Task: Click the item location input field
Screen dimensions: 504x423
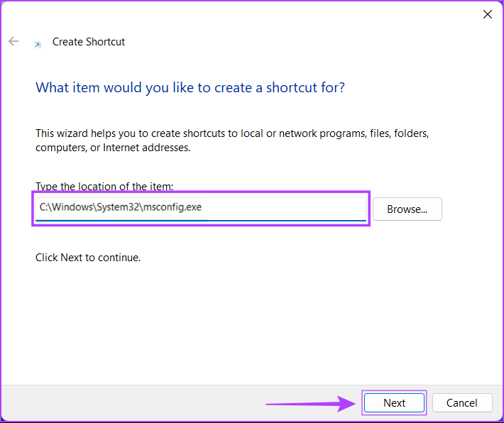Action: [201, 209]
